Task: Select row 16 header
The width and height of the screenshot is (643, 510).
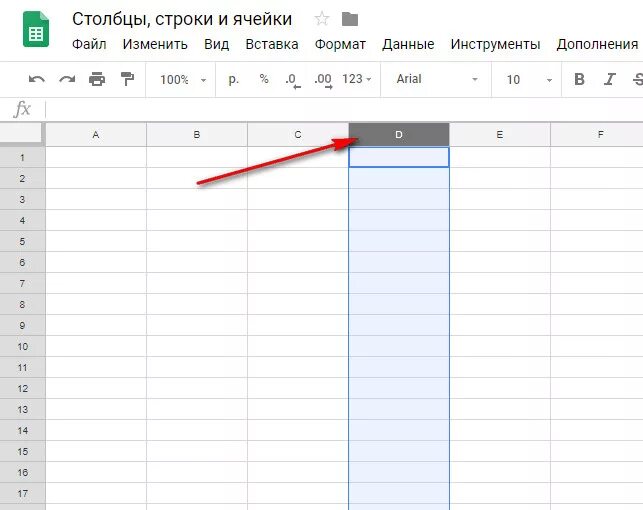Action: tap(22, 473)
